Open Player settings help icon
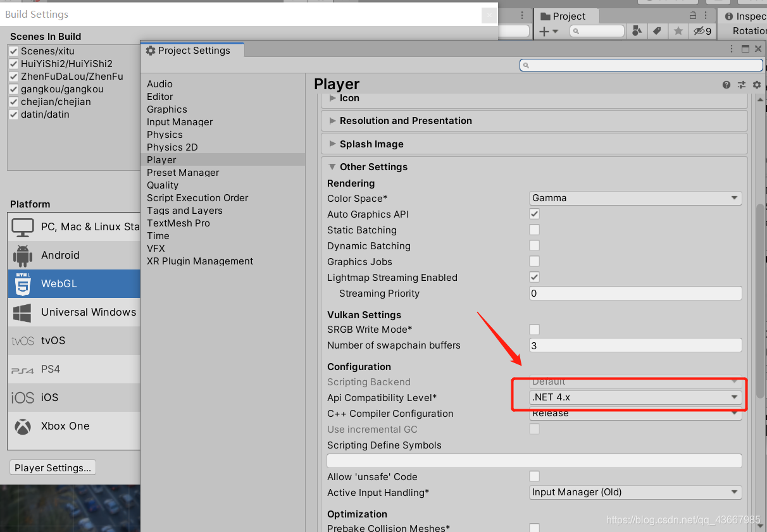Screen dimensions: 767x532 tap(726, 85)
